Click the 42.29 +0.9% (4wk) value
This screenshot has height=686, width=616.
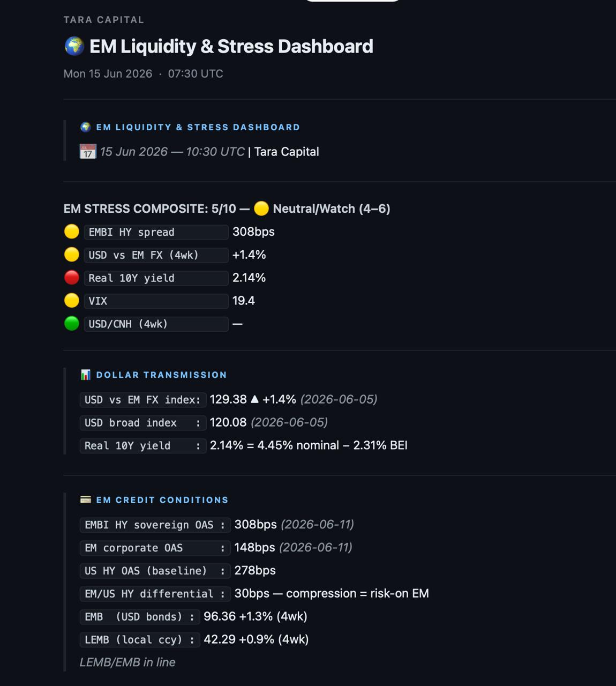tap(256, 639)
